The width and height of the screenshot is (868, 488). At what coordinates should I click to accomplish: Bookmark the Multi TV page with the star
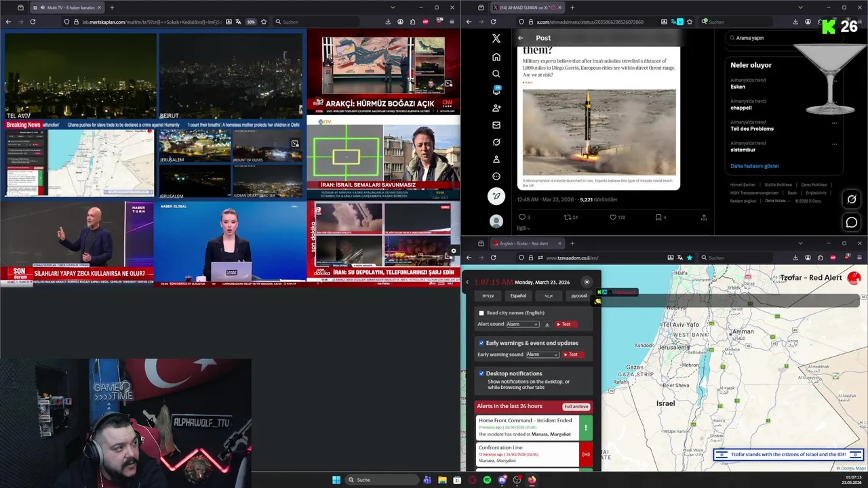click(264, 22)
